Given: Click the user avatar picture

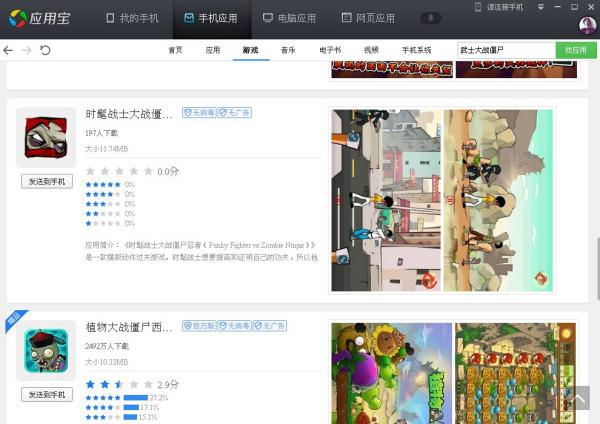Looking at the screenshot, I should point(587,26).
